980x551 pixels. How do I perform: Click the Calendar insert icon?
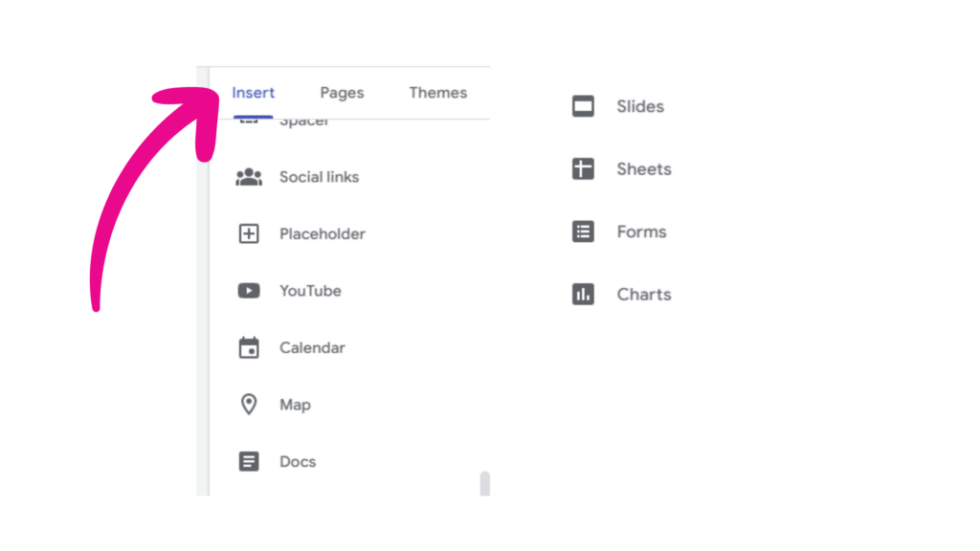249,347
